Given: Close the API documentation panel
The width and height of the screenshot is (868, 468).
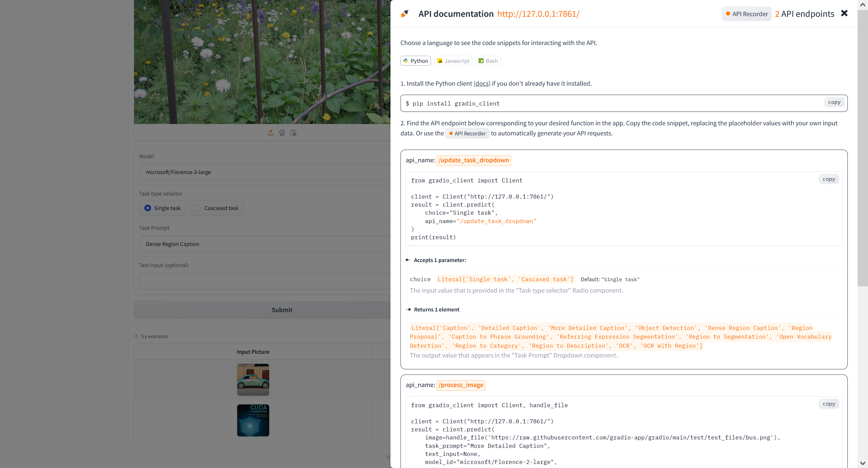Looking at the screenshot, I should [844, 13].
